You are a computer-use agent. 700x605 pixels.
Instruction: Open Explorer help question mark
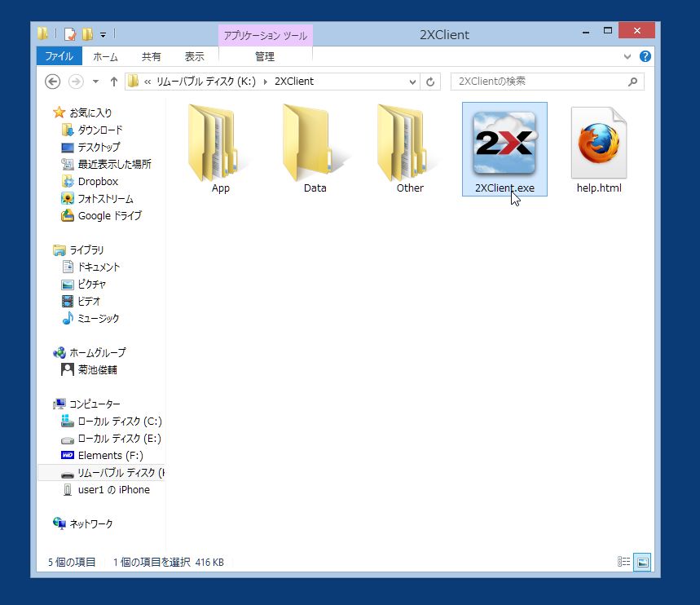645,56
